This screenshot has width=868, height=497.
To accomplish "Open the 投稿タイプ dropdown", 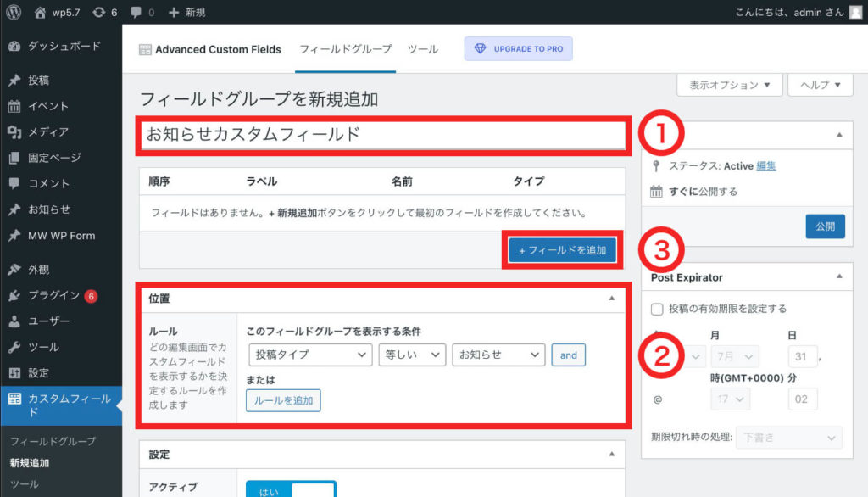I will click(x=310, y=355).
